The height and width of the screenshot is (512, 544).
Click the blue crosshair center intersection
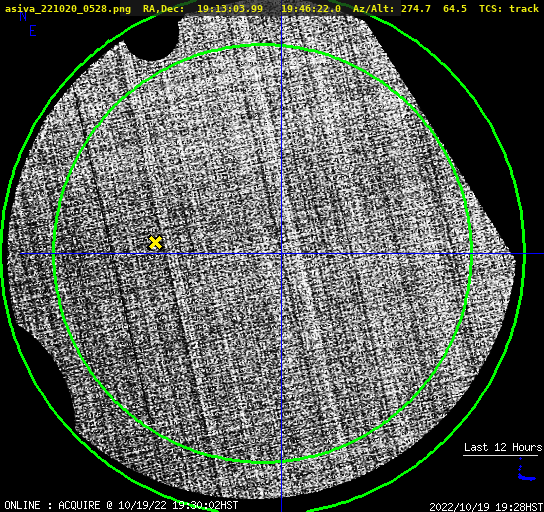tap(281, 254)
